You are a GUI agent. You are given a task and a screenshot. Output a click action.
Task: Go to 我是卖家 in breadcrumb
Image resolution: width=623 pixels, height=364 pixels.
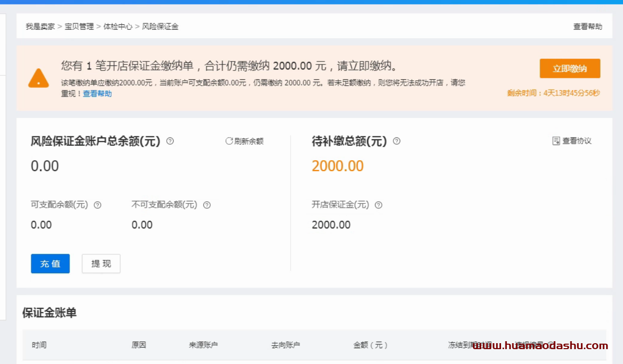coord(40,27)
